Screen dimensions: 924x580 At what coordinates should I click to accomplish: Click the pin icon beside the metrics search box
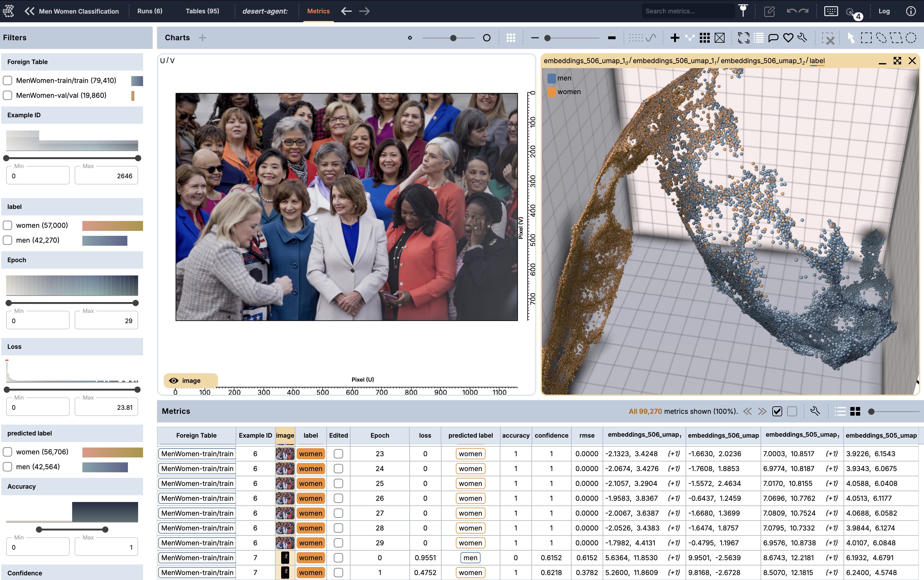point(743,11)
